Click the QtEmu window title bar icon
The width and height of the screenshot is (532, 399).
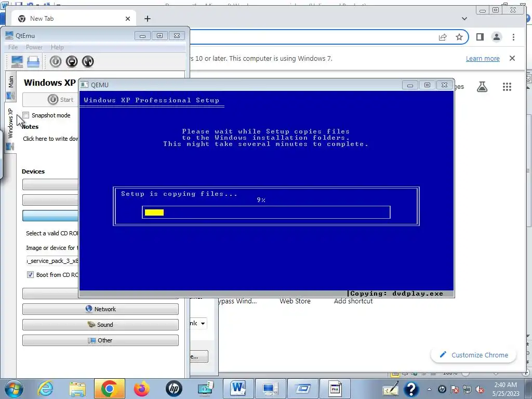pyautogui.click(x=9, y=35)
